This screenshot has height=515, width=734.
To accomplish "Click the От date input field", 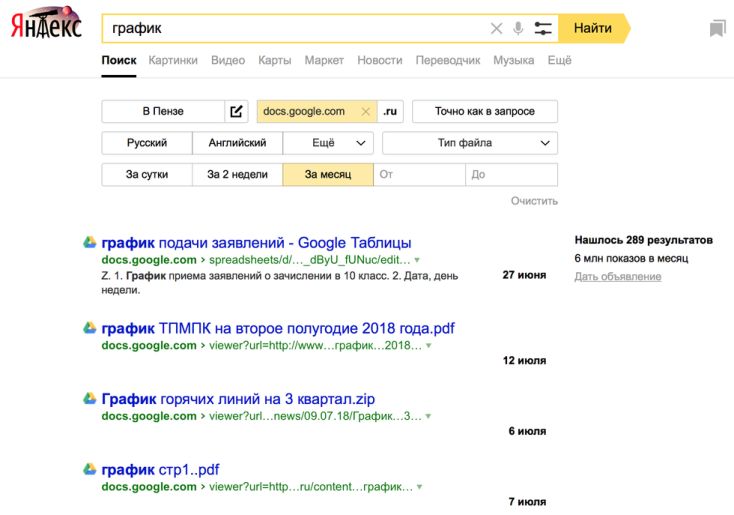I will pyautogui.click(x=419, y=174).
